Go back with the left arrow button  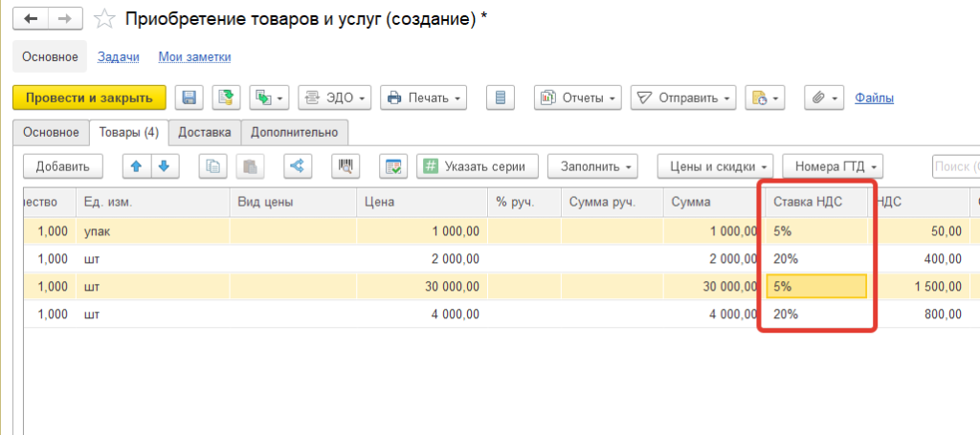click(x=30, y=19)
